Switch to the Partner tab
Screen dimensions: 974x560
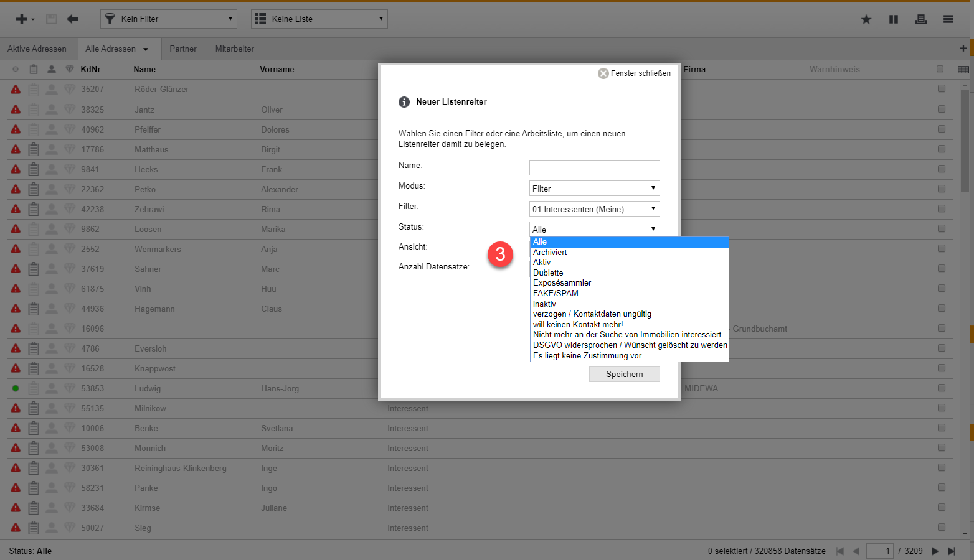[x=182, y=49]
